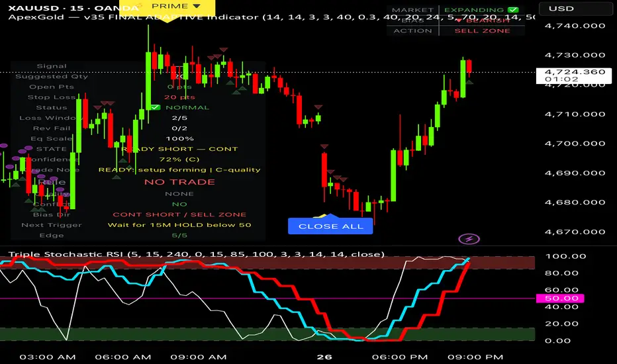Click the READY: setup forming trade note

179,169
